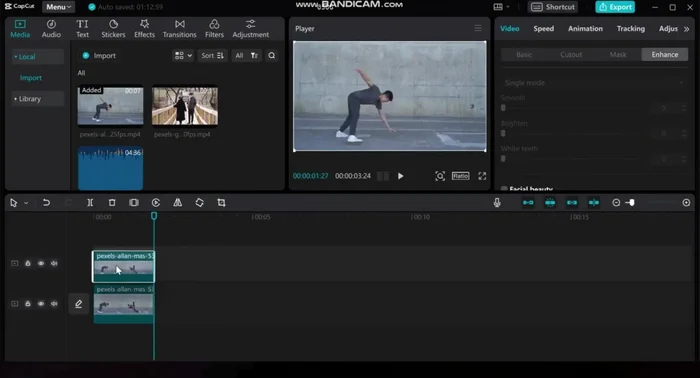Click the rotate tool

coord(200,203)
